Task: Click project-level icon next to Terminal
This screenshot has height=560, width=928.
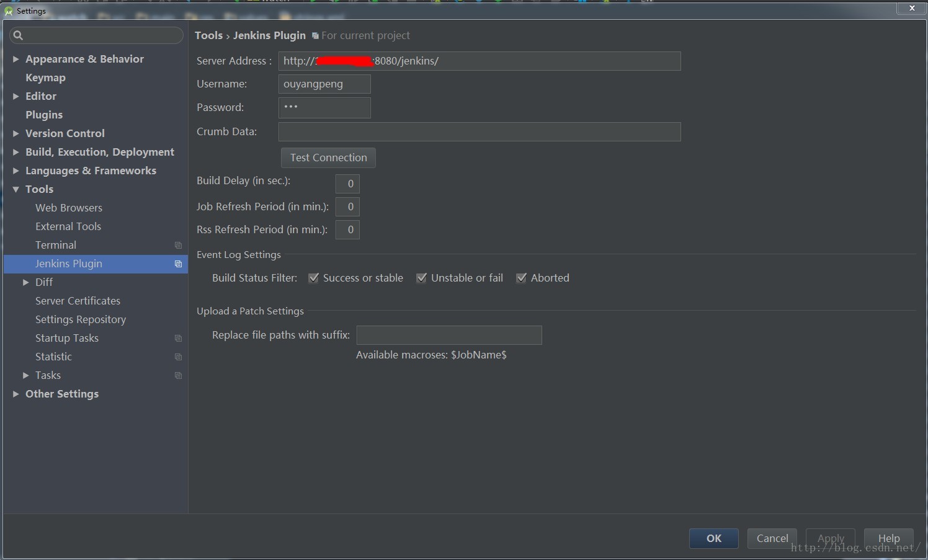Action: pyautogui.click(x=178, y=245)
